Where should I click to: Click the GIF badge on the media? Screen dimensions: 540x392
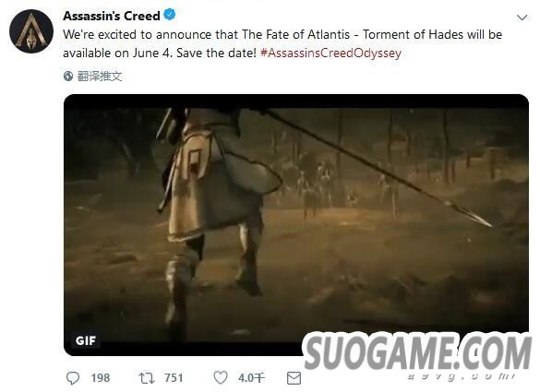pos(86,340)
